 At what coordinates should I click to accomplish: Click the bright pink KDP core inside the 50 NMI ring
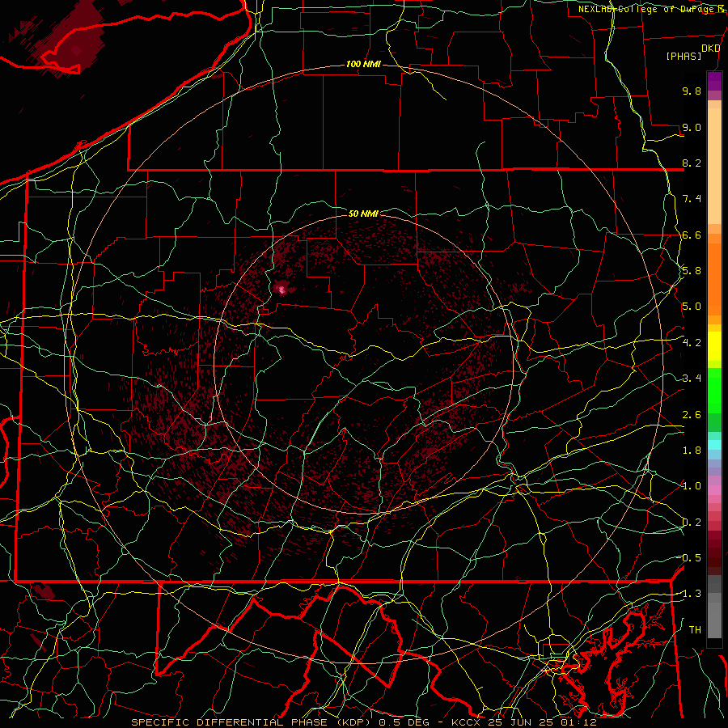[x=281, y=290]
